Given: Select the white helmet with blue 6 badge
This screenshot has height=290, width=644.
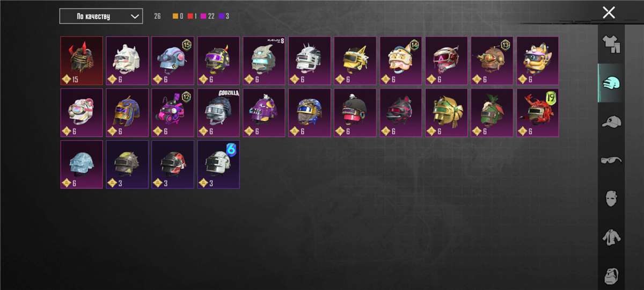Looking at the screenshot, I should tap(218, 165).
